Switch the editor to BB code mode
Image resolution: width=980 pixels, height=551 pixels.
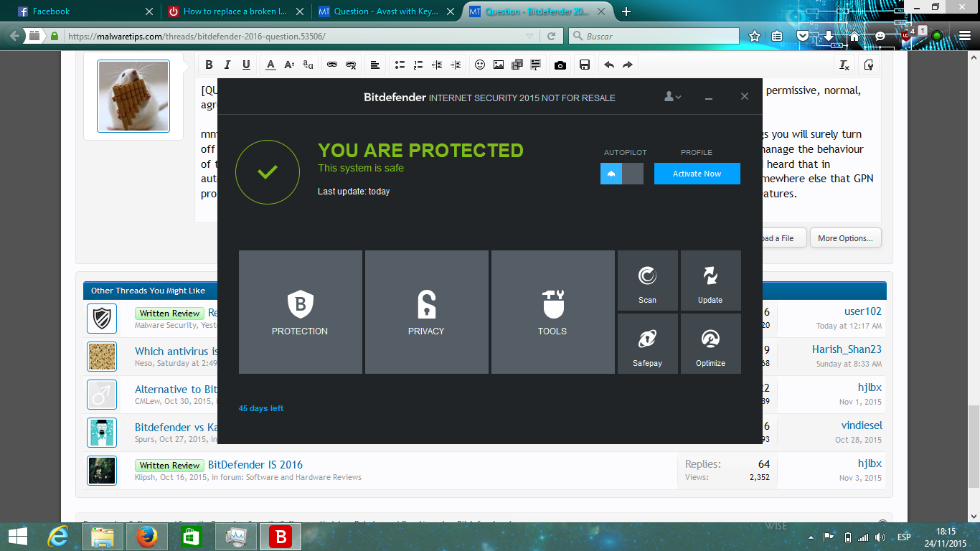coord(869,65)
